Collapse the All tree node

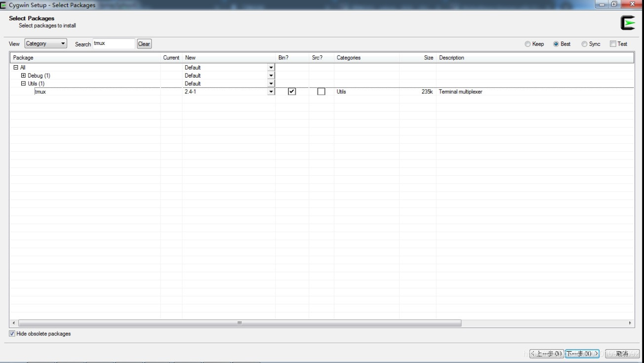pyautogui.click(x=17, y=67)
